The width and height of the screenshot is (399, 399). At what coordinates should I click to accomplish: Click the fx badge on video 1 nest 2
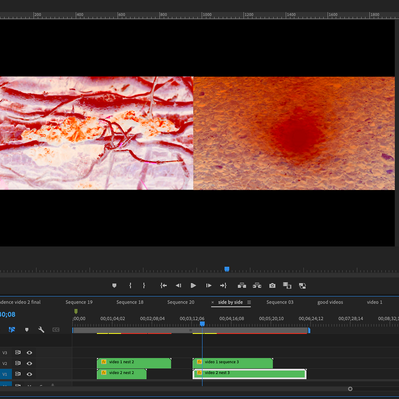(x=104, y=362)
